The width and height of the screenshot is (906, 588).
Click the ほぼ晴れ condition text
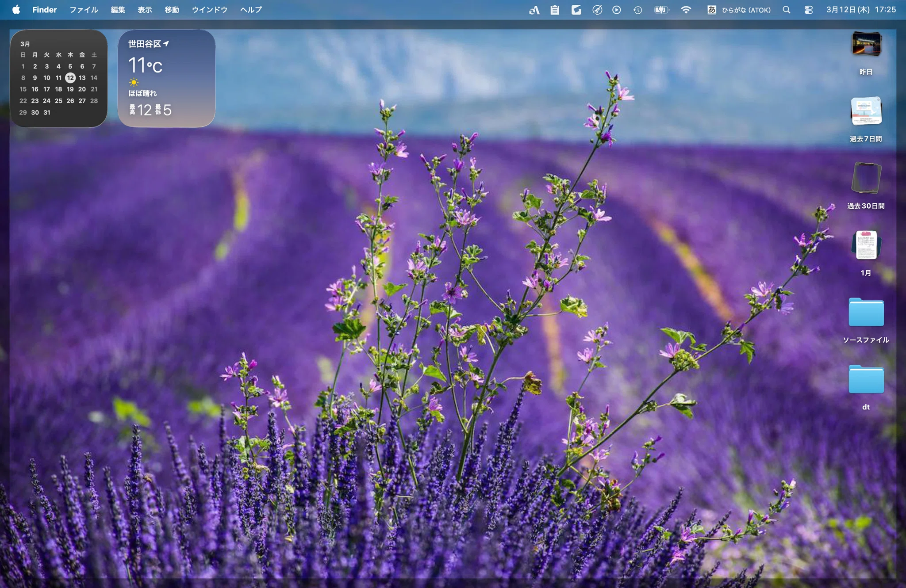(x=142, y=93)
